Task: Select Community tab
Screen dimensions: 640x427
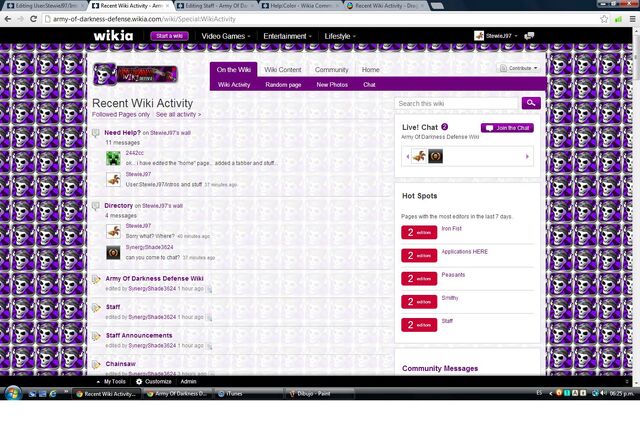Action: pos(331,70)
